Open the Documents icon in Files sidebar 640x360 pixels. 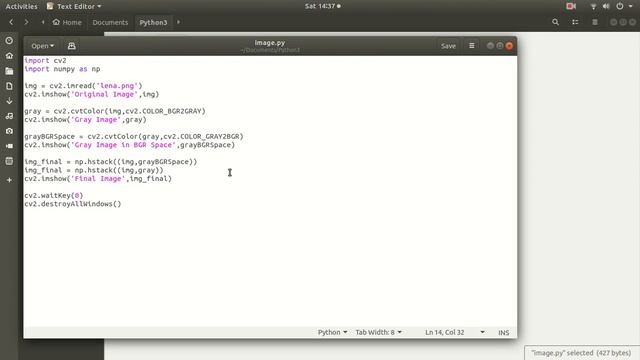pos(9,86)
